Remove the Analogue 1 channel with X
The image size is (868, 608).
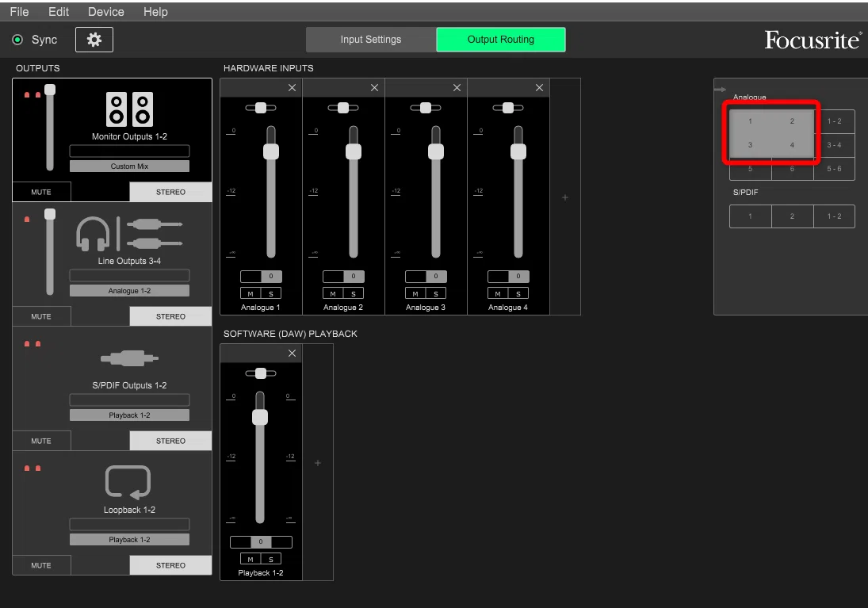pyautogui.click(x=292, y=87)
